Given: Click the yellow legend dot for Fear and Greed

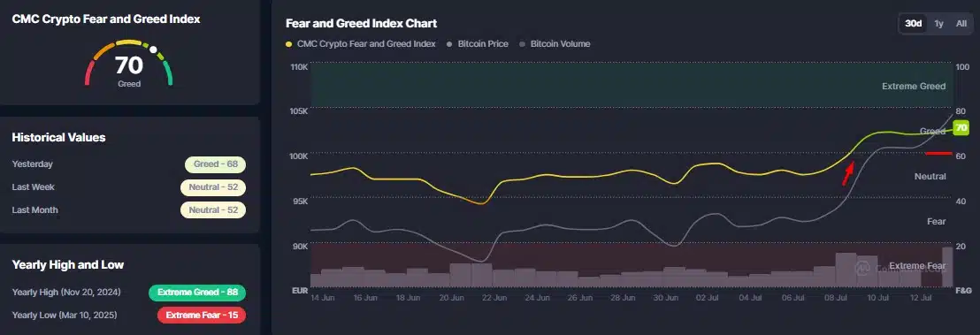Looking at the screenshot, I should pyautogui.click(x=288, y=44).
